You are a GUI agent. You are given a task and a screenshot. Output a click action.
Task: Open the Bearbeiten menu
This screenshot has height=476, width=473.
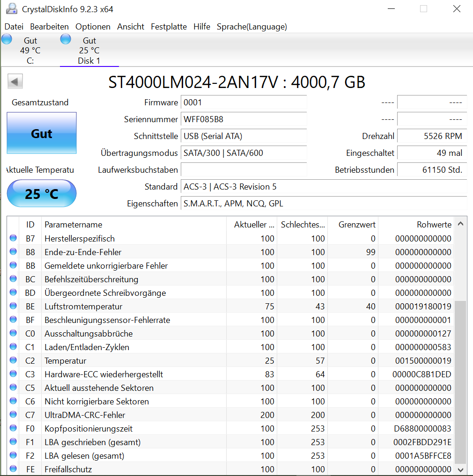click(x=49, y=27)
